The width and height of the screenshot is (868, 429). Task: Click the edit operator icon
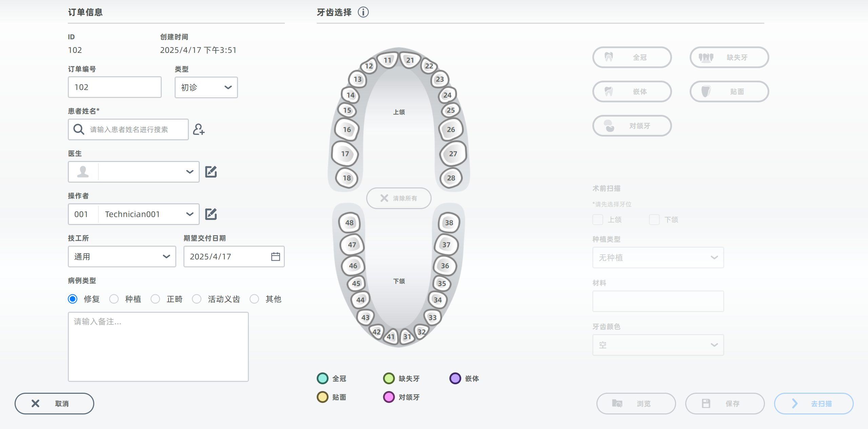[x=211, y=214]
